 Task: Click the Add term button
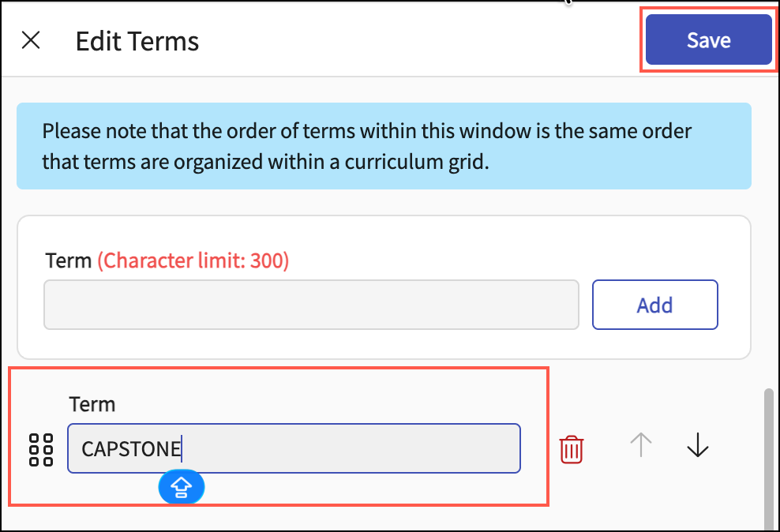(654, 304)
